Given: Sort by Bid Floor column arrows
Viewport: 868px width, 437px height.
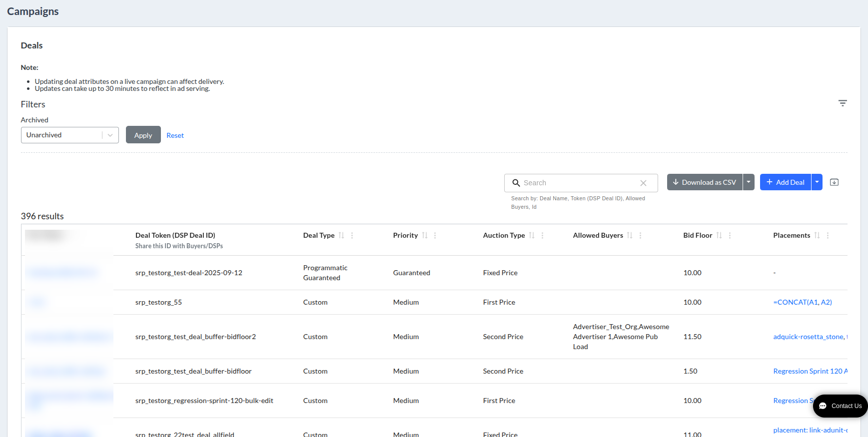Looking at the screenshot, I should 719,235.
